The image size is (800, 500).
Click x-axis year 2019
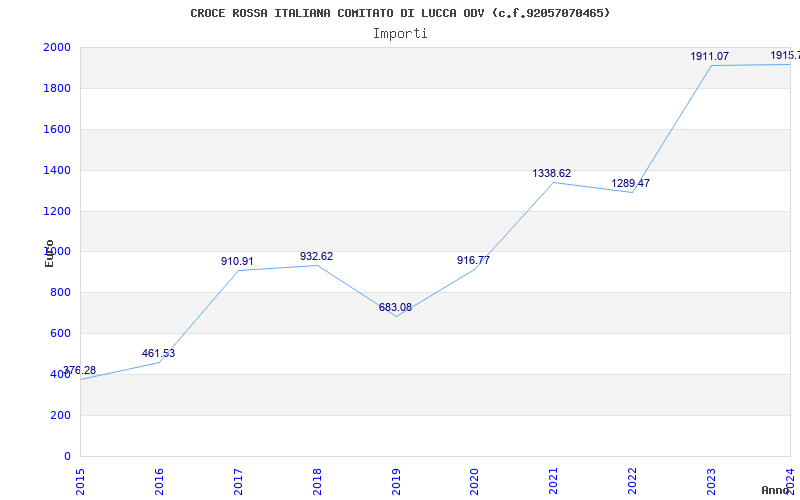point(396,482)
